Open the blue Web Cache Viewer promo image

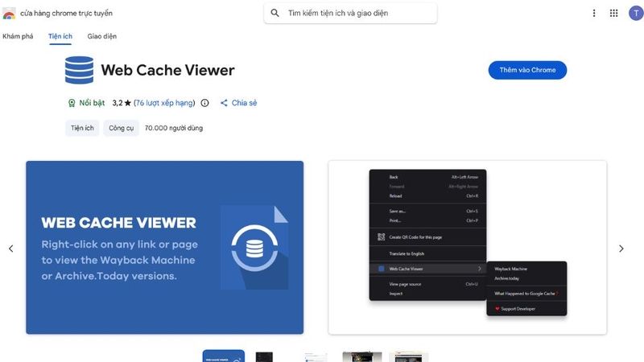coord(165,248)
